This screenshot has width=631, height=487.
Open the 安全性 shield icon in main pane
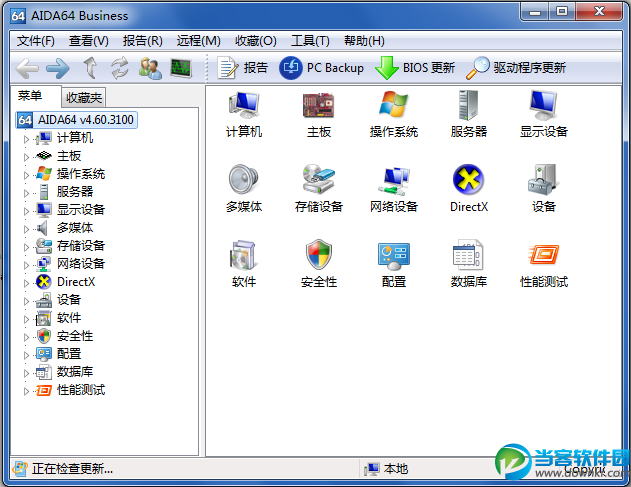pyautogui.click(x=319, y=254)
